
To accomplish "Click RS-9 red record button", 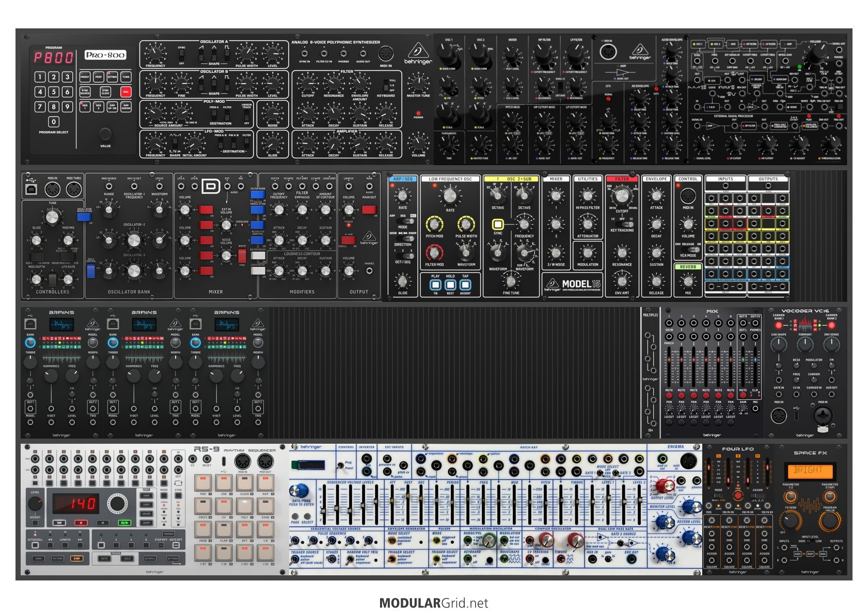I will (81, 523).
